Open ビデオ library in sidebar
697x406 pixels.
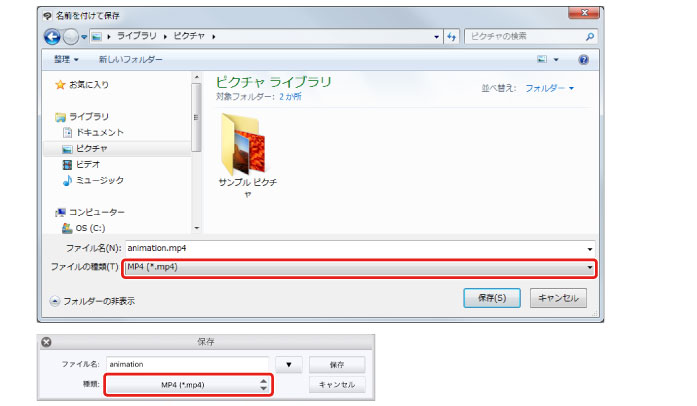tap(88, 165)
